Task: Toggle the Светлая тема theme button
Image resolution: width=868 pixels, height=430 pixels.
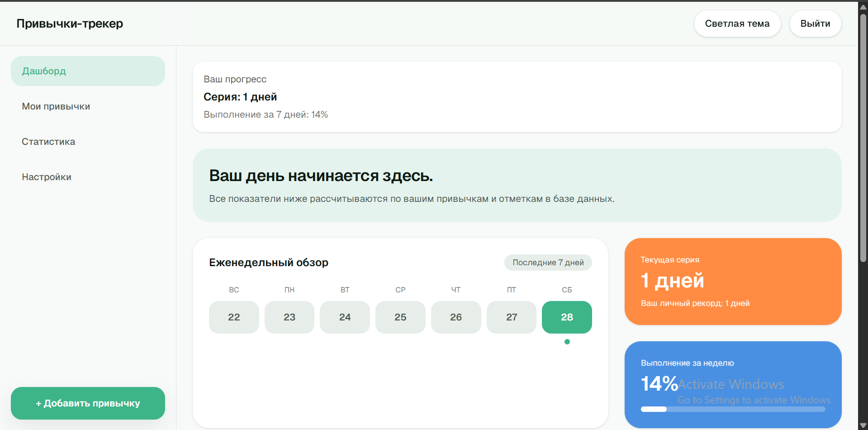Action: tap(737, 24)
